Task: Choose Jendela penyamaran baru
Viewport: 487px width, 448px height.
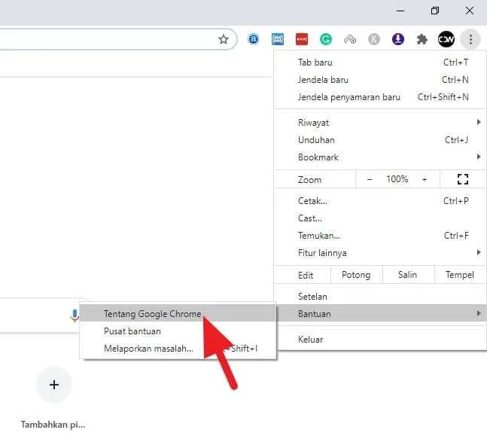Action: coord(380,97)
